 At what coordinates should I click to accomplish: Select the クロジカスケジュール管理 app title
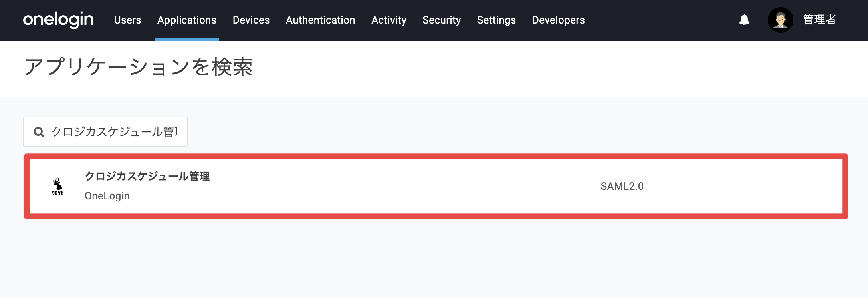click(147, 176)
